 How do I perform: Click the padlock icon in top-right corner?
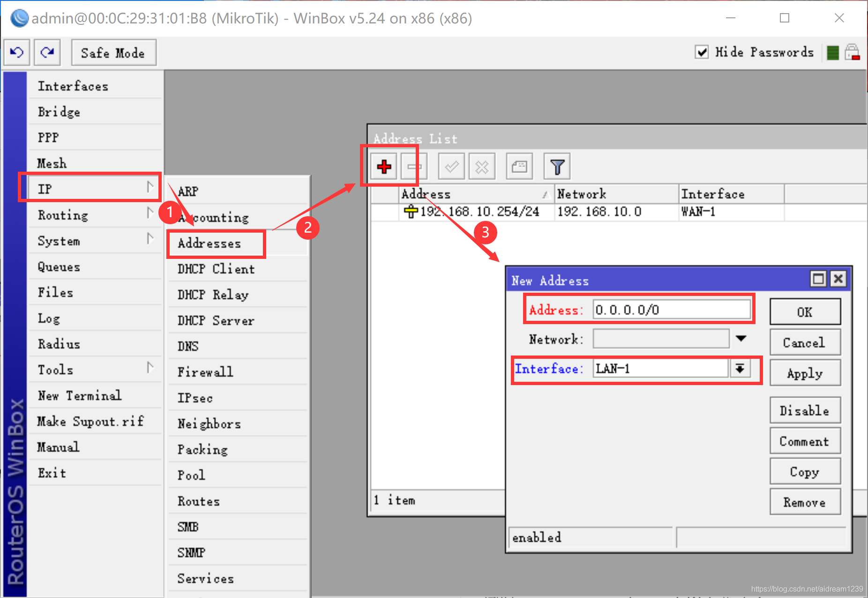[x=853, y=52]
